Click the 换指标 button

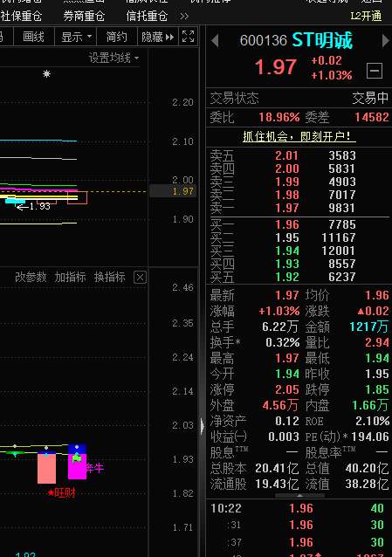109,277
